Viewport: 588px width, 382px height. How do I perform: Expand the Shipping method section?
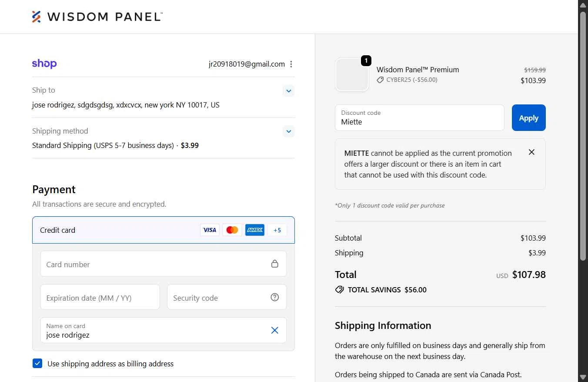(289, 131)
